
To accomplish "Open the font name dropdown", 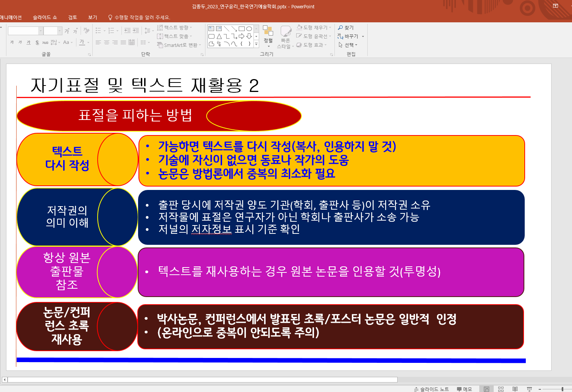I will click(40, 31).
